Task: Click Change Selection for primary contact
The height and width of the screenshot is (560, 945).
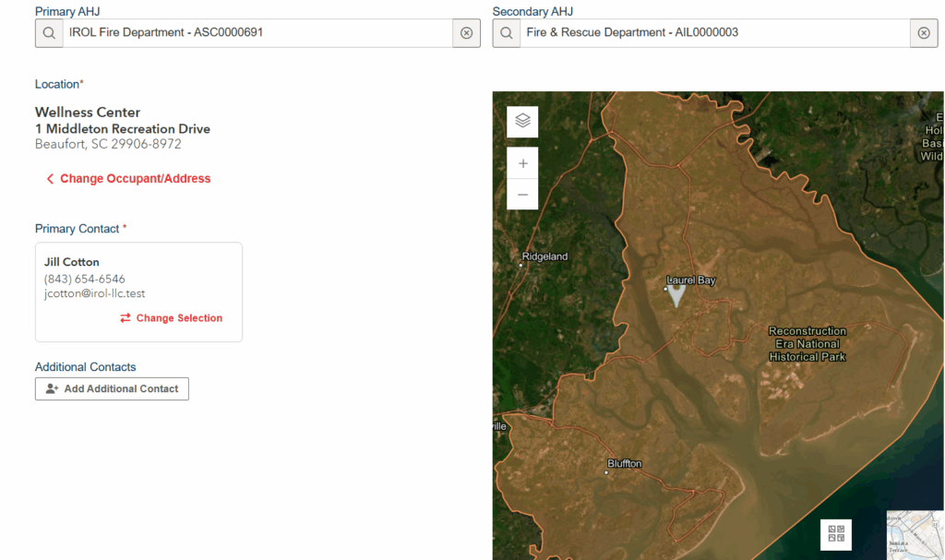Action: 171,318
